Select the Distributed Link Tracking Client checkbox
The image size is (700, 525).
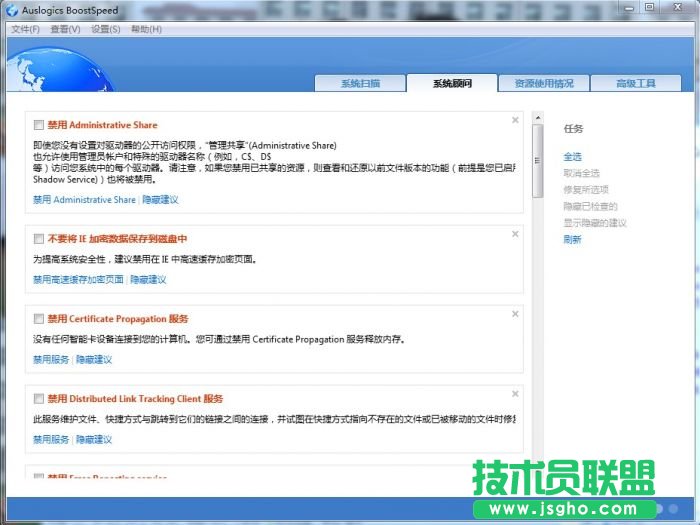tap(39, 399)
